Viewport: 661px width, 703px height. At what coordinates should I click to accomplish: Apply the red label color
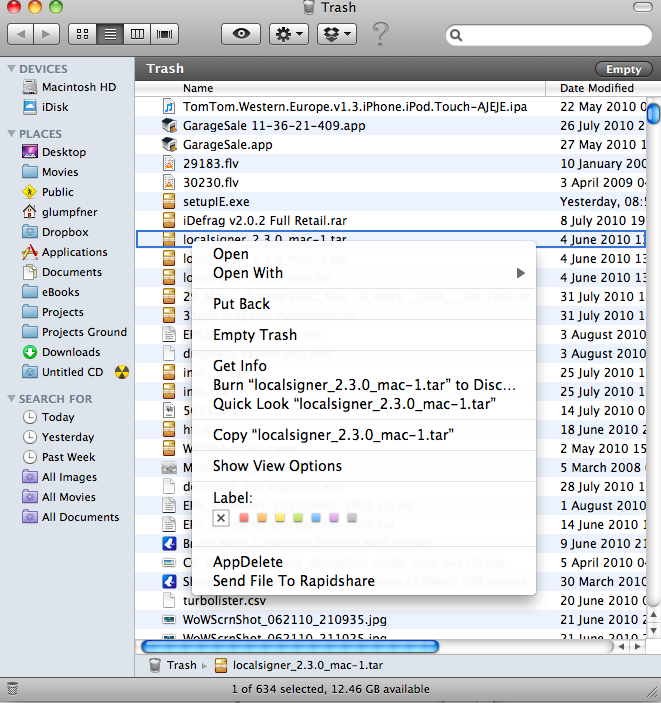click(x=244, y=518)
